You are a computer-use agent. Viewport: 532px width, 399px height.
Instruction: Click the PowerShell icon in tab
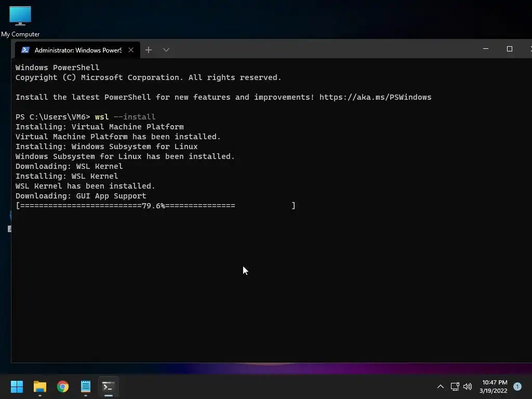pyautogui.click(x=25, y=50)
